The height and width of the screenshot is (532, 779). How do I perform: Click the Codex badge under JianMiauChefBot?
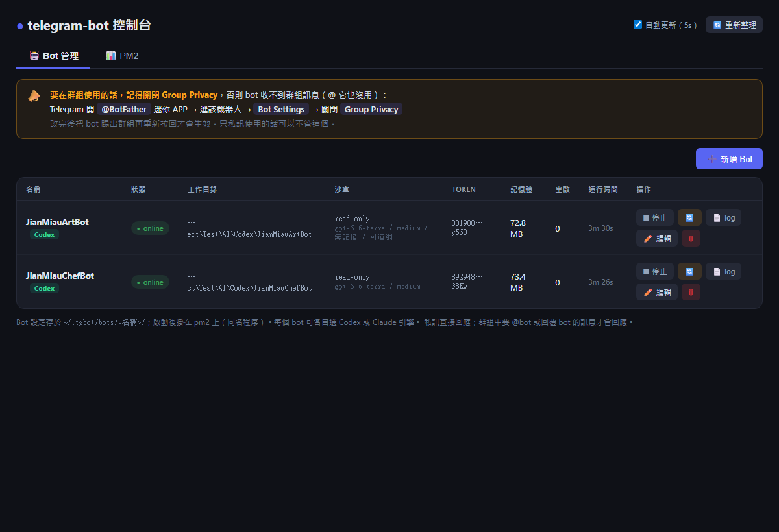pyautogui.click(x=44, y=288)
